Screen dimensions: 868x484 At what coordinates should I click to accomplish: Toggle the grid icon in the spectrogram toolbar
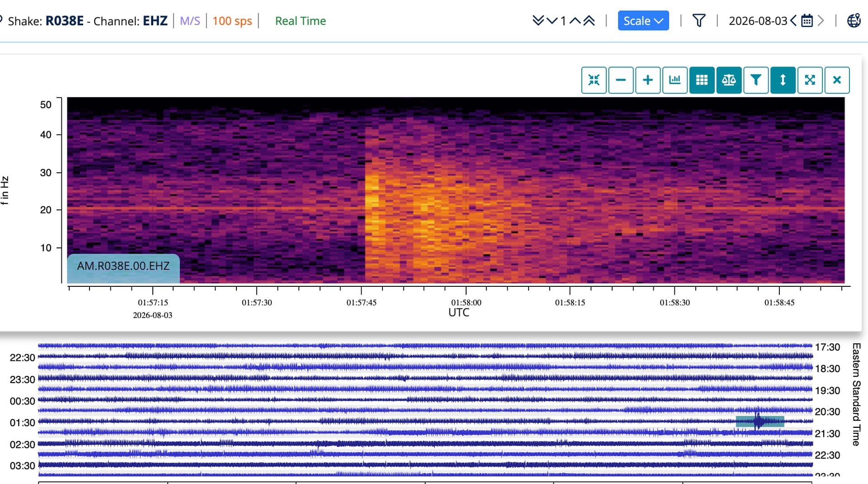tap(702, 80)
